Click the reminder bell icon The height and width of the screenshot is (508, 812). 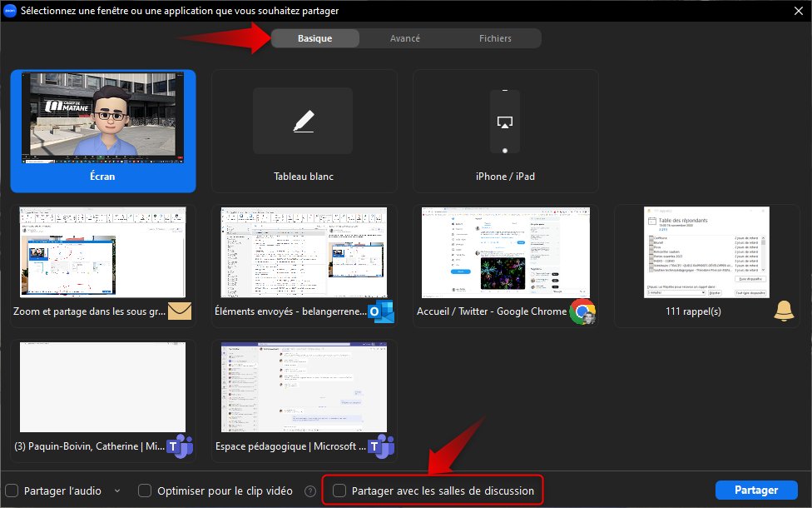coord(784,311)
